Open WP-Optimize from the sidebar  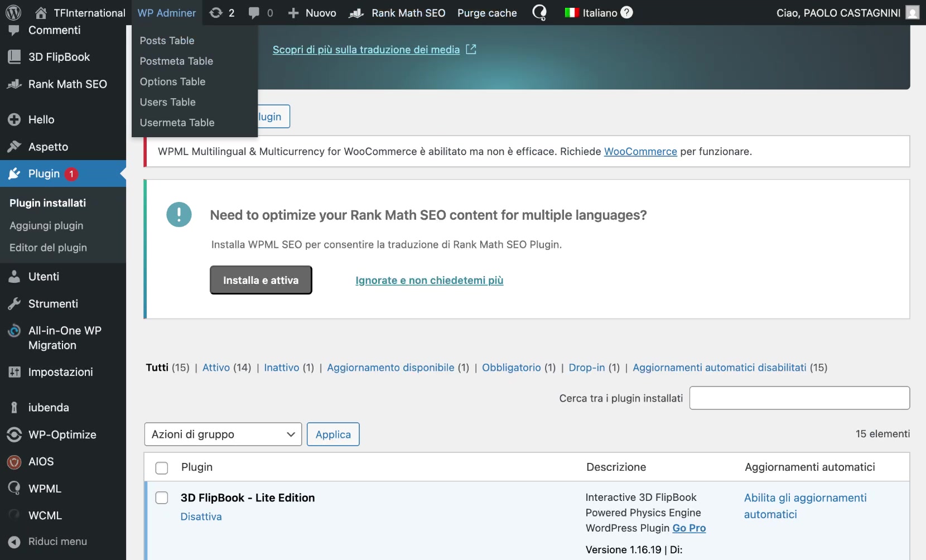tap(62, 435)
